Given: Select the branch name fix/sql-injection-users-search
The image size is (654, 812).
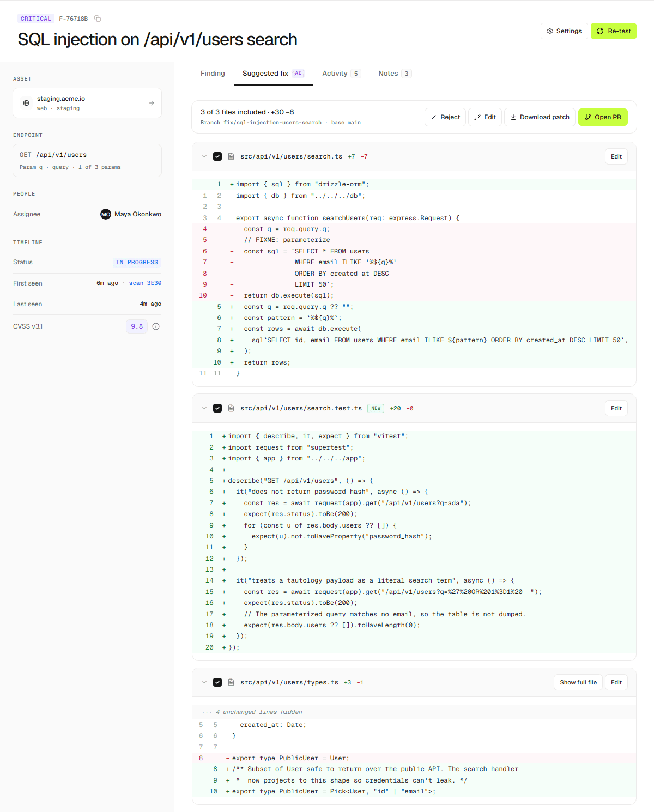Looking at the screenshot, I should click(272, 123).
